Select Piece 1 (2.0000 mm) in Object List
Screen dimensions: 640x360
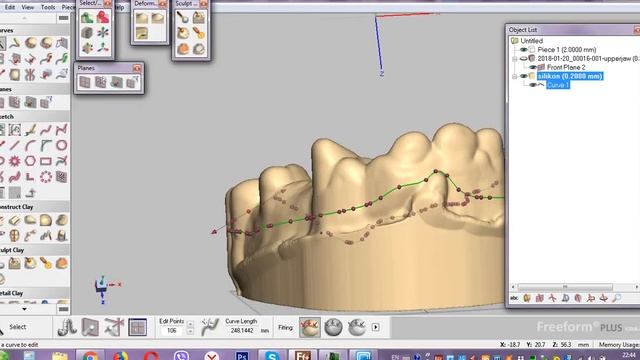[567, 50]
